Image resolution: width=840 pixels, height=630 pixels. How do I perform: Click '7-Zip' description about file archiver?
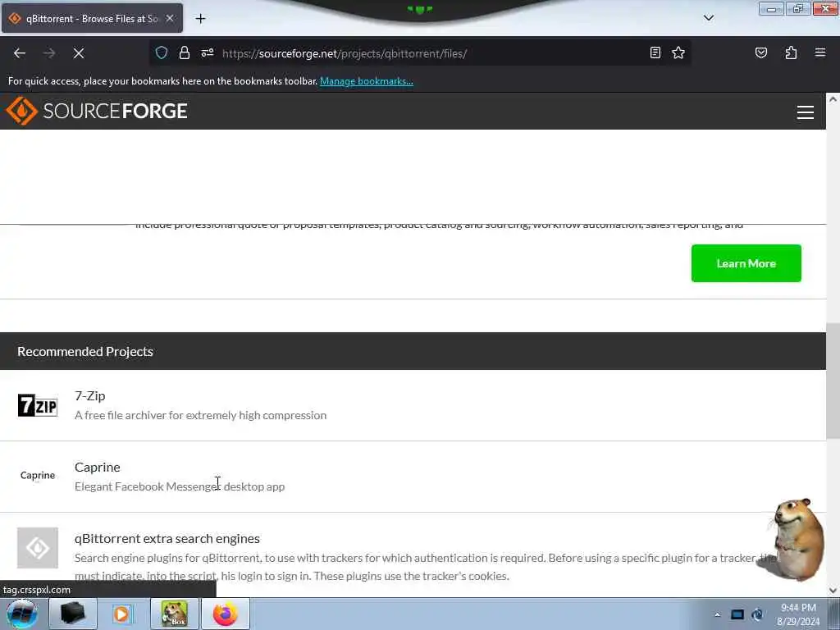[x=200, y=415]
